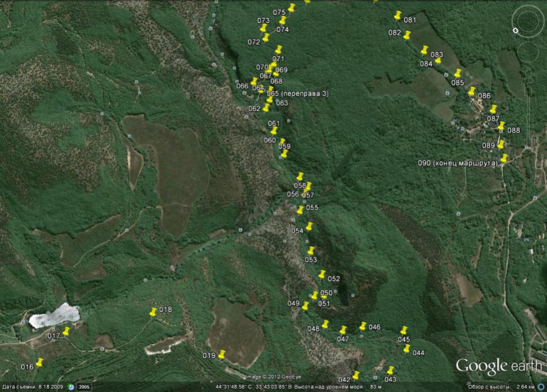Select the yellow pin at waypoint 018
Screen dimensions: 547x392
point(153,312)
